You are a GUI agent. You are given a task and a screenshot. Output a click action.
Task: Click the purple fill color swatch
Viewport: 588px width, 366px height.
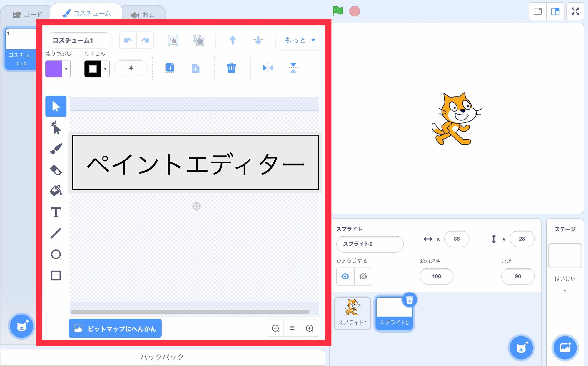click(x=54, y=69)
